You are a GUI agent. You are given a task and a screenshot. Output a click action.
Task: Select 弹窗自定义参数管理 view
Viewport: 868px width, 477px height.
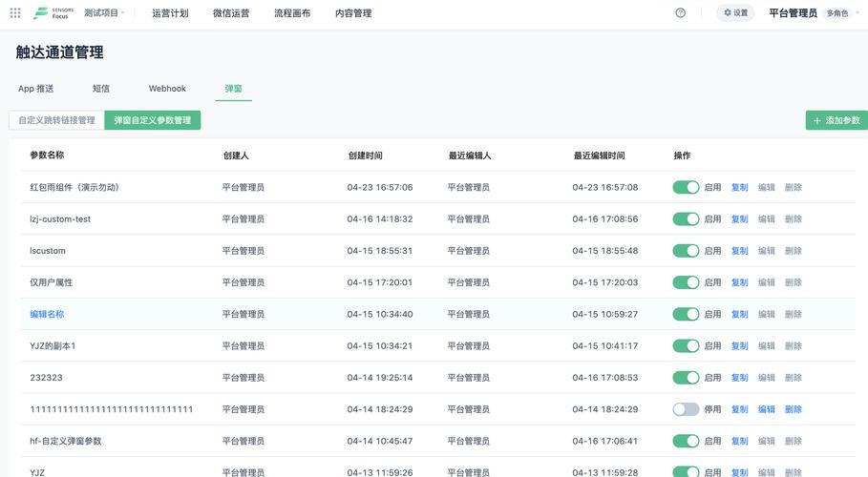(152, 120)
